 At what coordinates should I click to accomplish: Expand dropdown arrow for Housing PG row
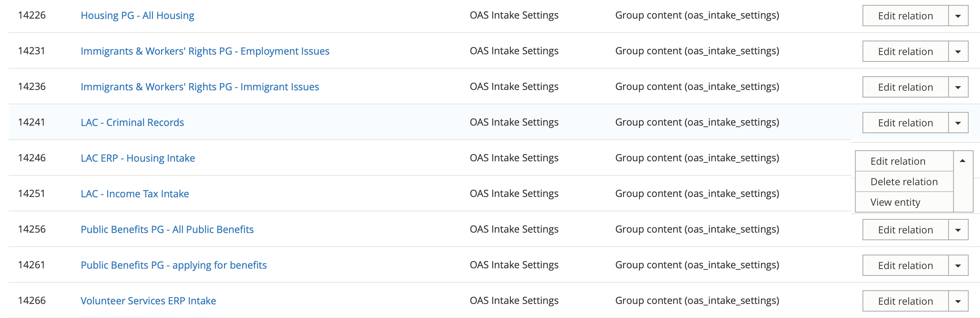(958, 16)
